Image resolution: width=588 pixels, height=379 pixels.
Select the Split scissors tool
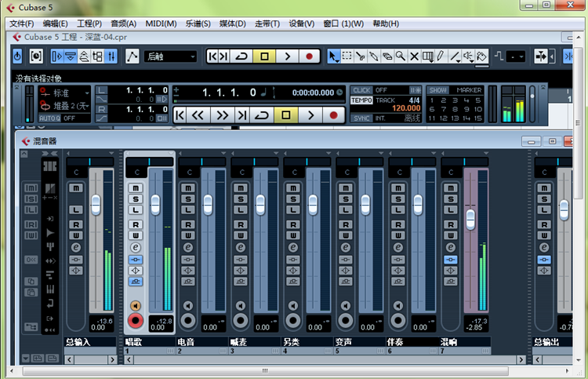(361, 56)
